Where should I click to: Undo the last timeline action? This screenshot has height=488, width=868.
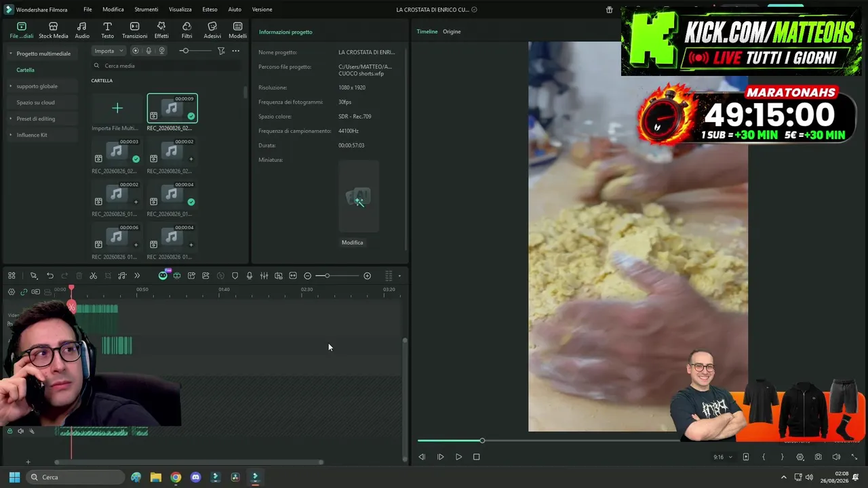50,276
